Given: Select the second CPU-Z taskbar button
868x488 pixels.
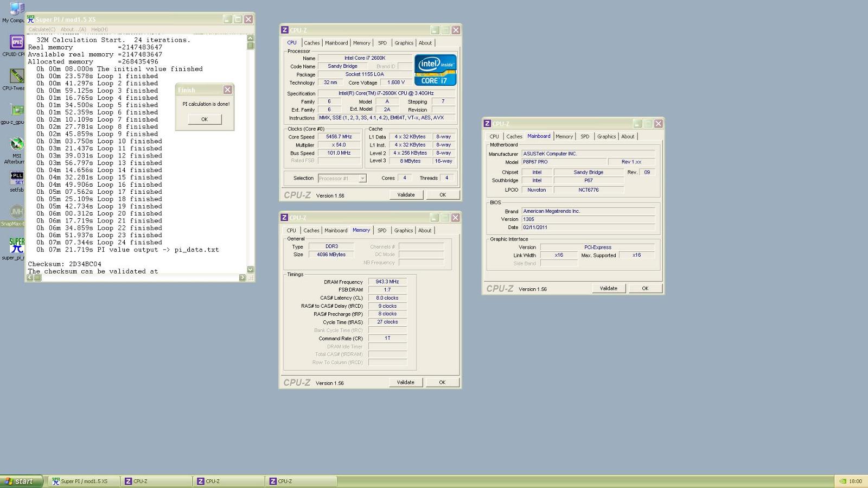Looking at the screenshot, I should 229,481.
